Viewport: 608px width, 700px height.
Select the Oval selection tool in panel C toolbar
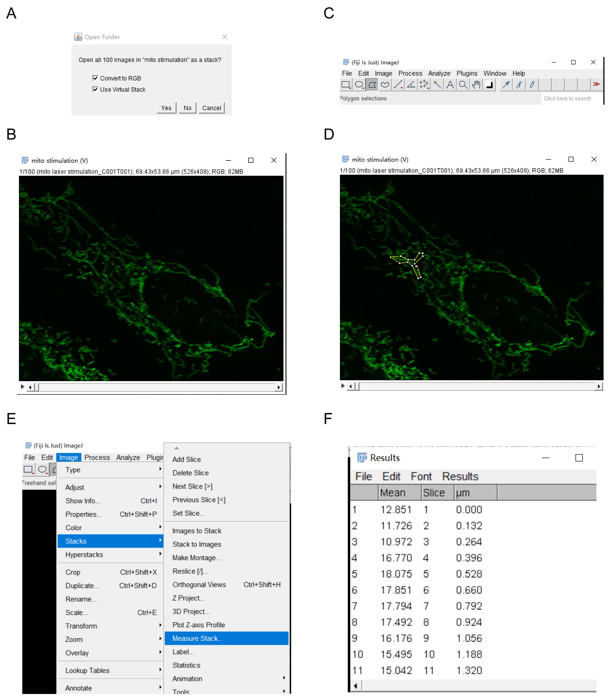[x=359, y=84]
